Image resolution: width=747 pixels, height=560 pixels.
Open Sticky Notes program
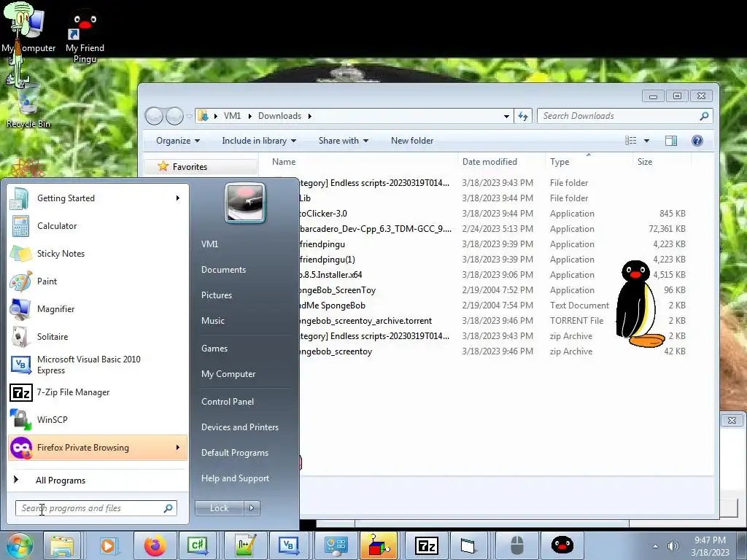[98, 253]
